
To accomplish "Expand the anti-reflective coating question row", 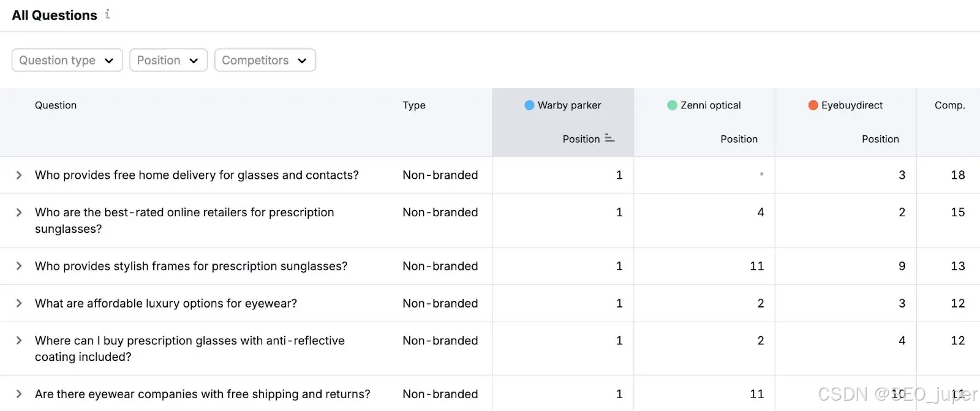I will [x=19, y=341].
